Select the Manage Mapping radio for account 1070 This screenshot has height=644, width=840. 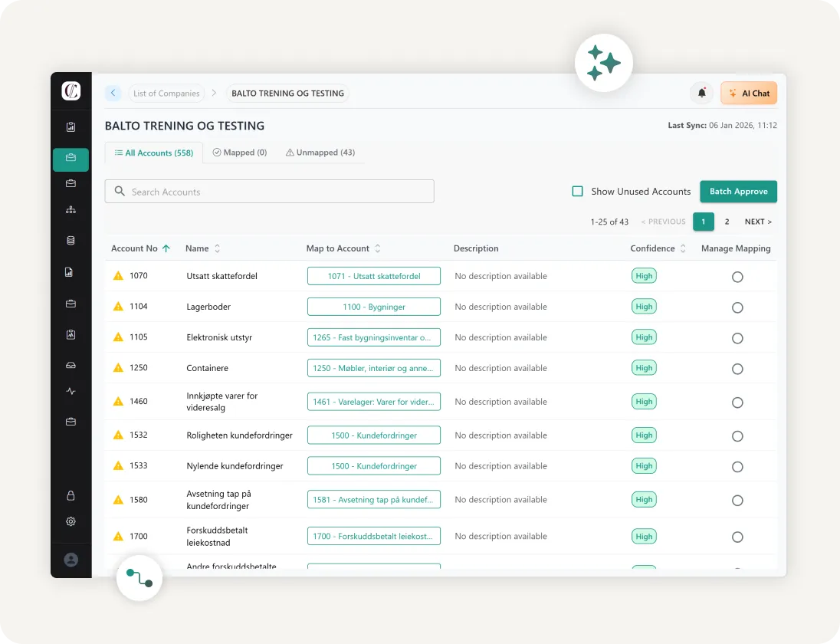point(737,276)
